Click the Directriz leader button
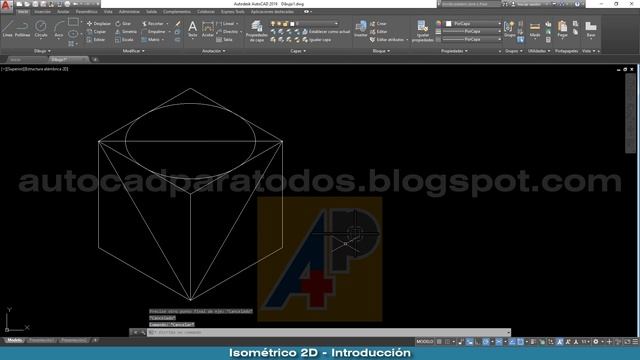 228,32
